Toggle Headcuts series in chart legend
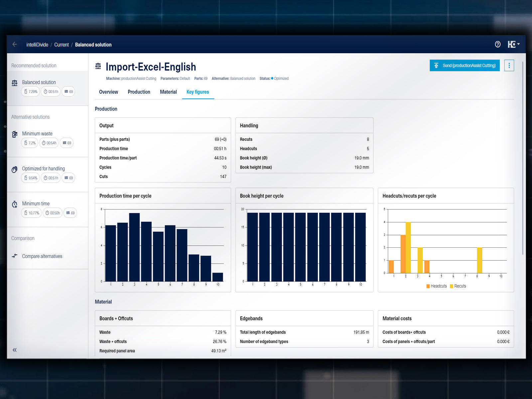The width and height of the screenshot is (532, 399). 437,286
